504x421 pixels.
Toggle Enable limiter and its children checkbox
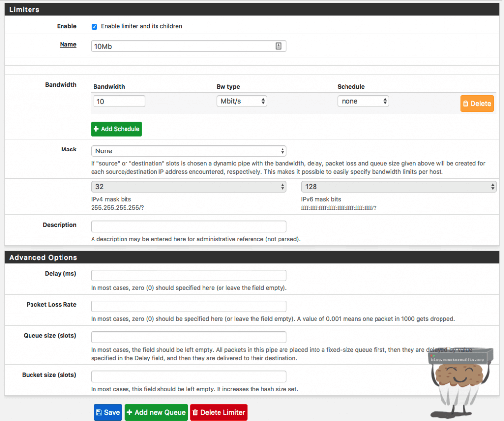click(x=94, y=26)
